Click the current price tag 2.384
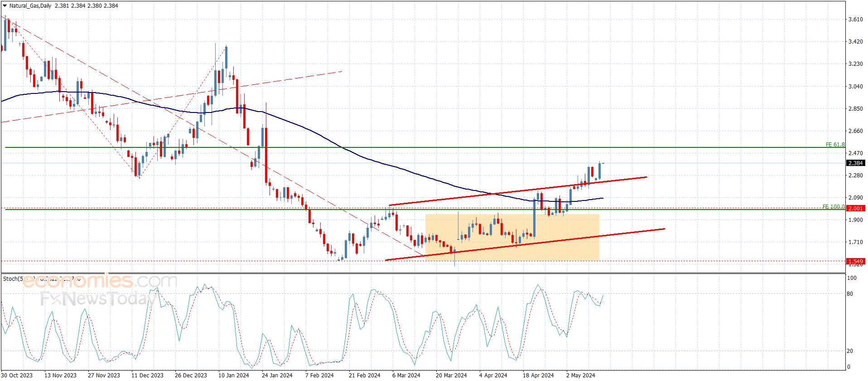 [x=855, y=163]
